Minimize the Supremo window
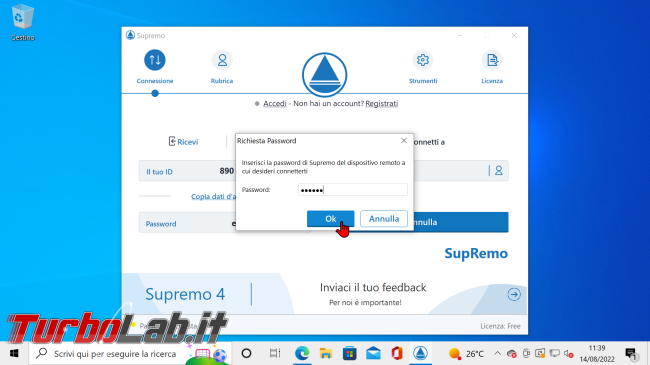650x365 pixels. (459, 36)
